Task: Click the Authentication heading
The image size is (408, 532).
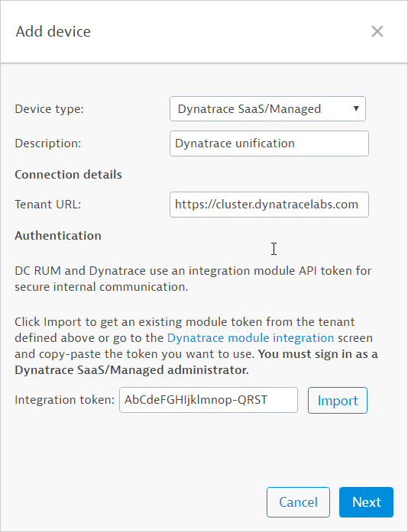Action: (x=58, y=235)
